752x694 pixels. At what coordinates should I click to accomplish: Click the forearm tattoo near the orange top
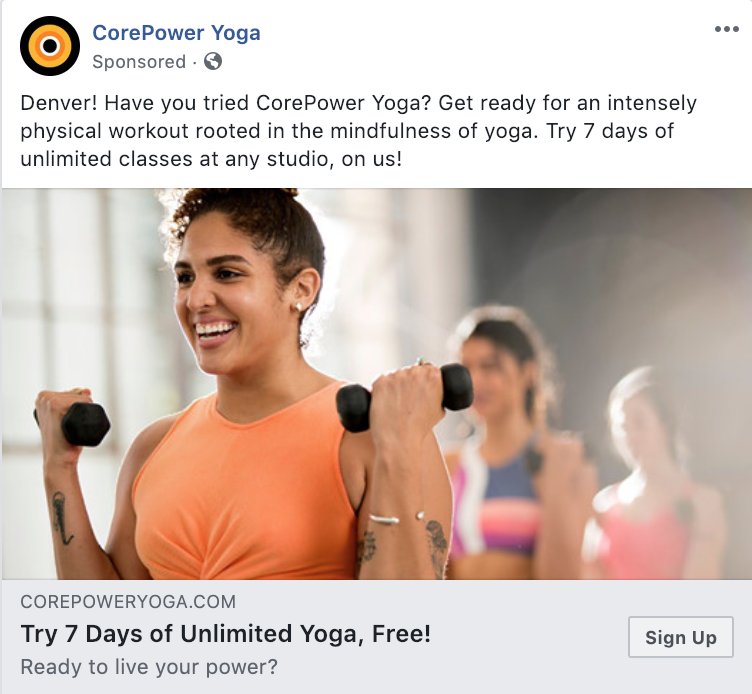367,544
